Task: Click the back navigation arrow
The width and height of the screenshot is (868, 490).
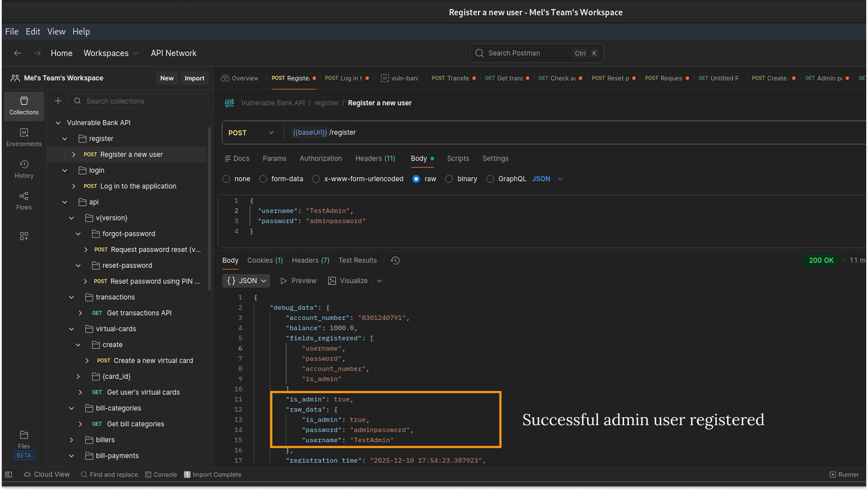Action: (x=18, y=53)
